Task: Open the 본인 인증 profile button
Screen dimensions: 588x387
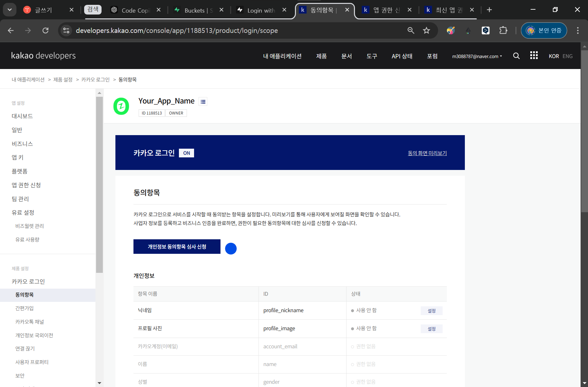Action: pyautogui.click(x=544, y=30)
